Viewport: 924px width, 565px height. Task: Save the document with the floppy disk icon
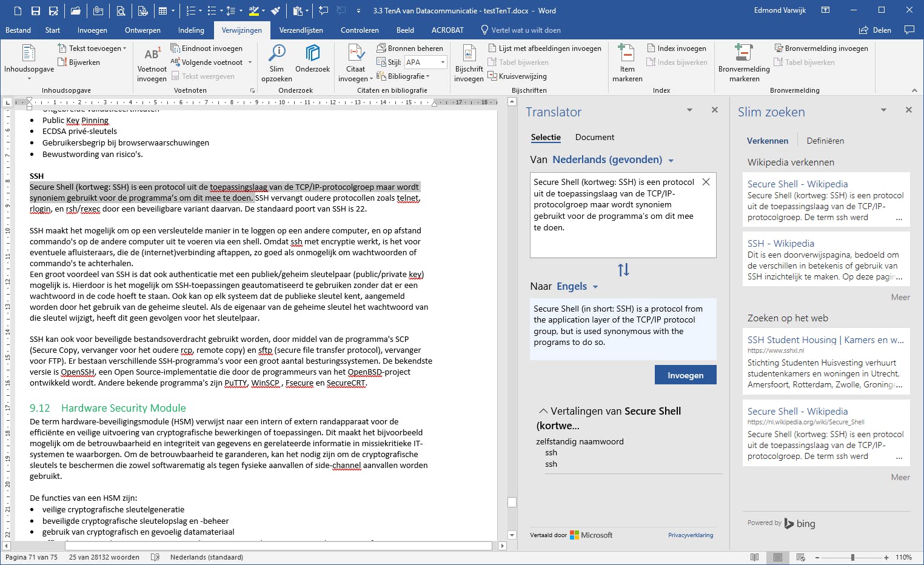coord(36,11)
